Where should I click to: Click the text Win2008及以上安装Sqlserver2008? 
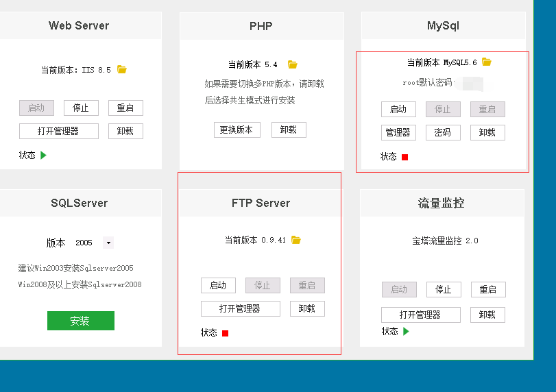[80, 284]
